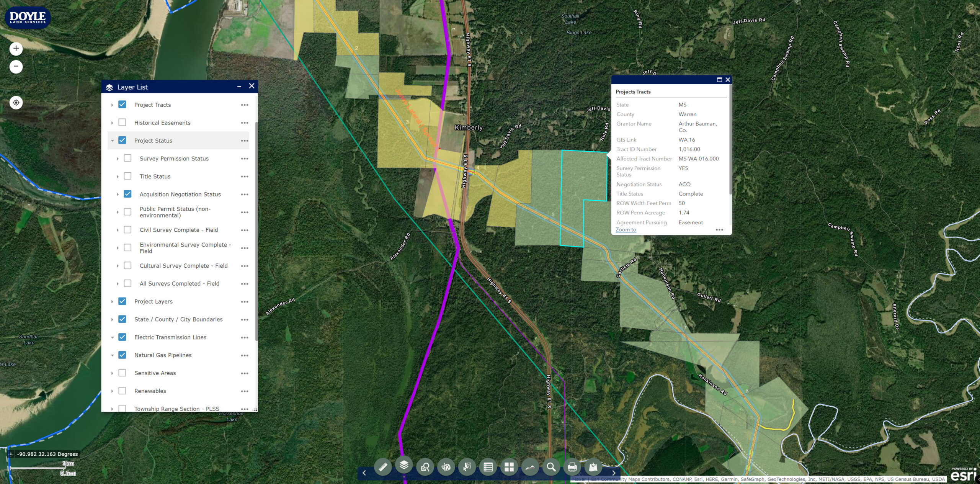Viewport: 980px width, 484px height.
Task: Enable the Historical Easements layer
Action: (122, 123)
